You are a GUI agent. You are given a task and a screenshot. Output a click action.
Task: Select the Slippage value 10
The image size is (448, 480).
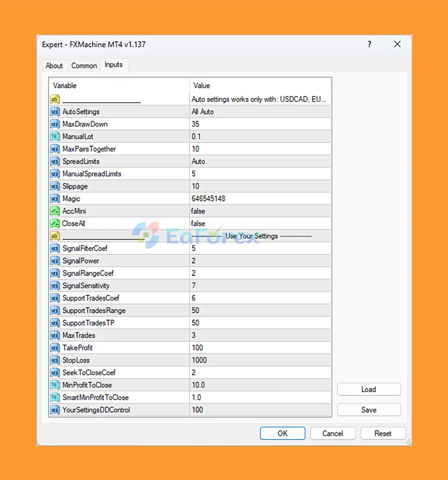260,186
